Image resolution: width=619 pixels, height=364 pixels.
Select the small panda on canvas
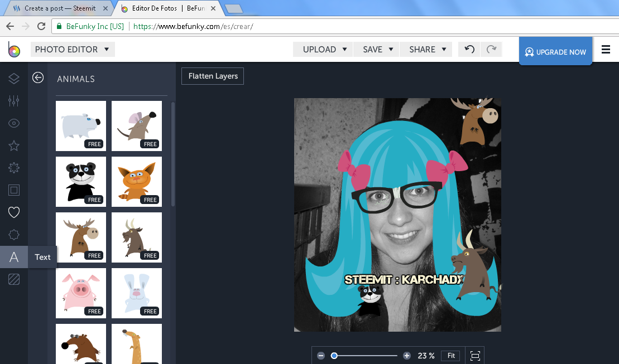pyautogui.click(x=370, y=300)
